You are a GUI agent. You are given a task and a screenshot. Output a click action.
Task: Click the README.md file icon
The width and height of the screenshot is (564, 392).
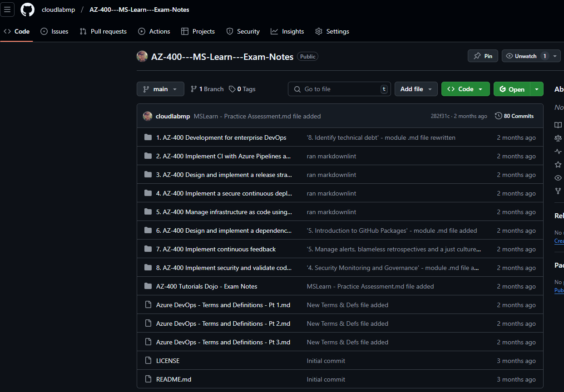tap(148, 379)
